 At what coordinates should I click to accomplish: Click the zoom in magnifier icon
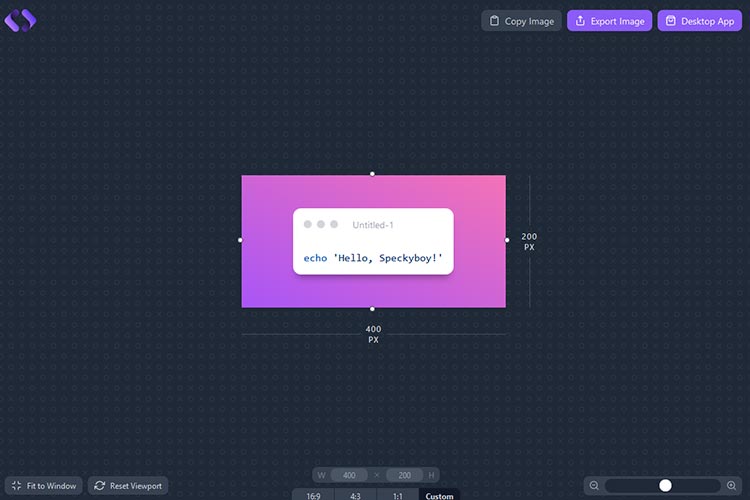coord(731,485)
